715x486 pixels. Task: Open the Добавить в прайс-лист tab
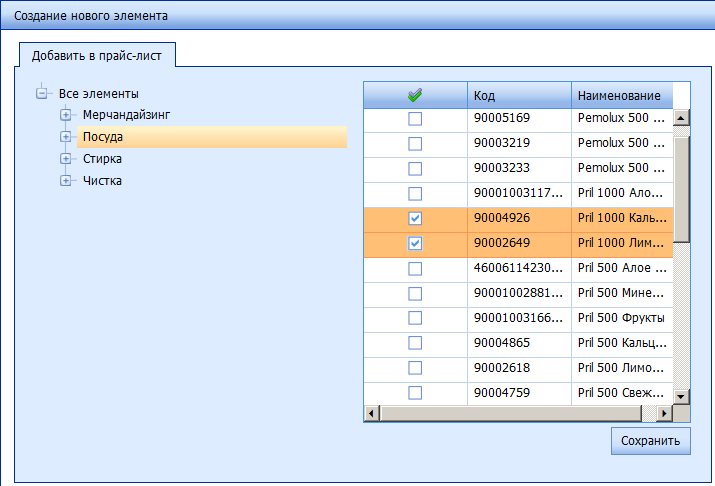(x=97, y=55)
